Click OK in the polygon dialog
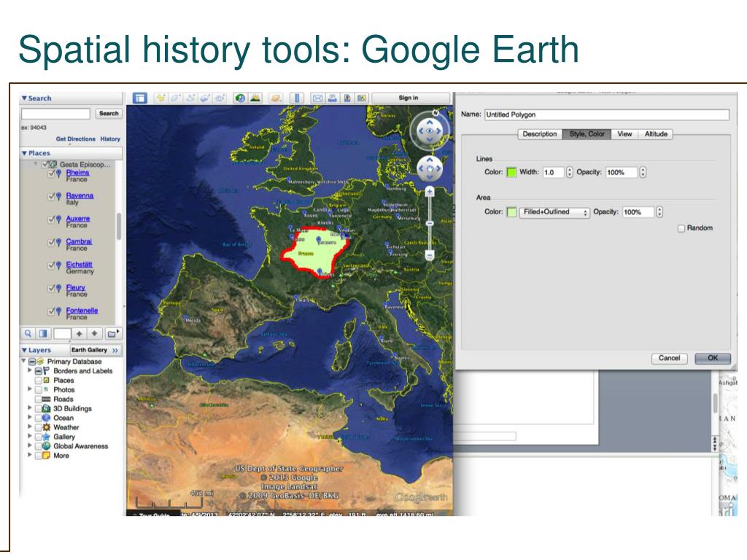 click(713, 358)
